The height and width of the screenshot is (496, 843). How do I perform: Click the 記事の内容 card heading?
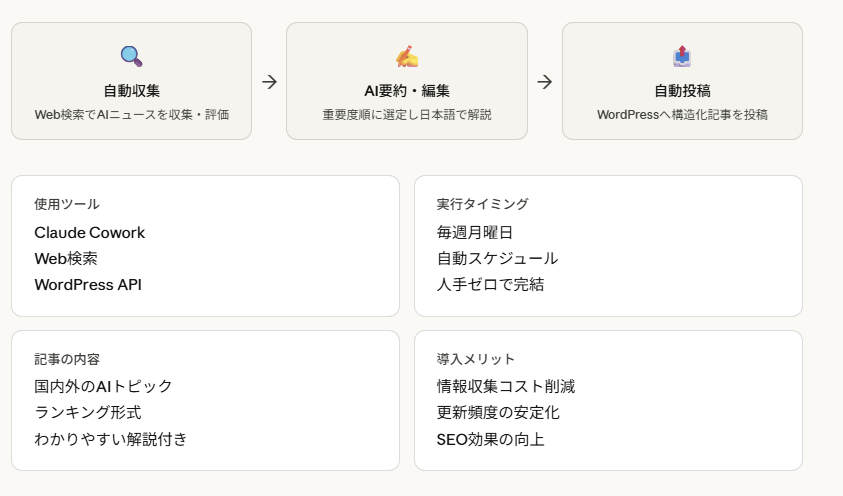click(x=67, y=359)
